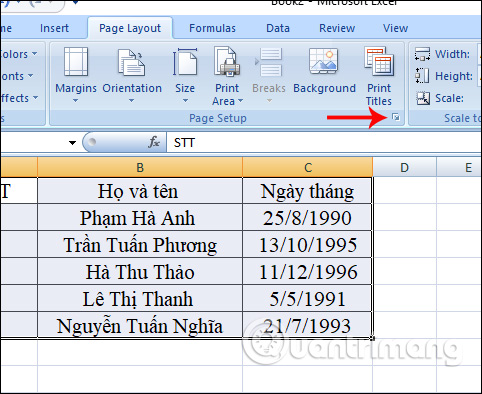Click the Breaks icon
This screenshot has width=482, height=394.
tap(269, 62)
